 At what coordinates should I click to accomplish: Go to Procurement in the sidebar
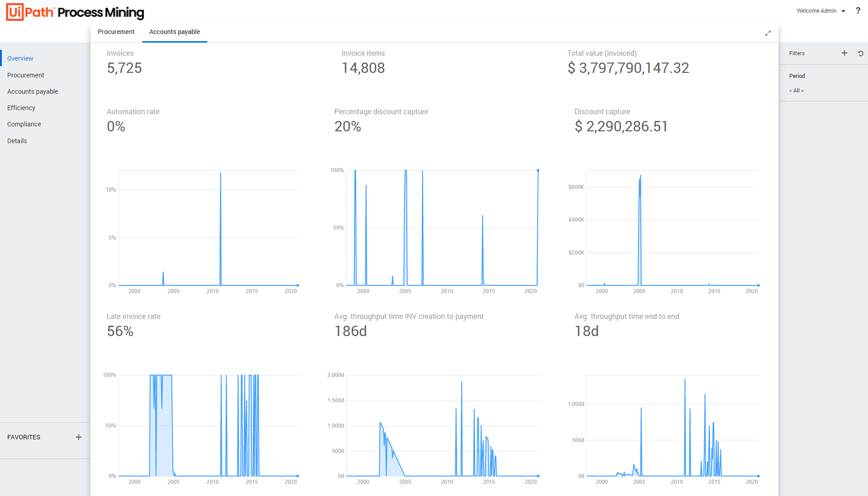(x=26, y=75)
